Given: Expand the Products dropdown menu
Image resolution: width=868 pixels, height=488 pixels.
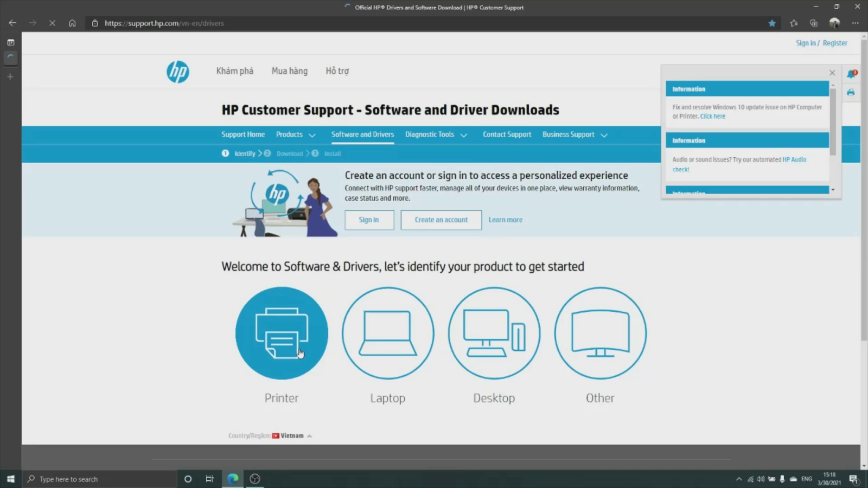Looking at the screenshot, I should point(296,134).
